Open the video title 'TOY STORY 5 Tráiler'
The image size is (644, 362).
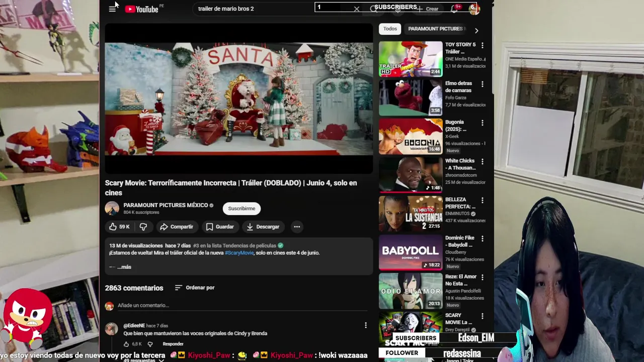[x=460, y=48]
